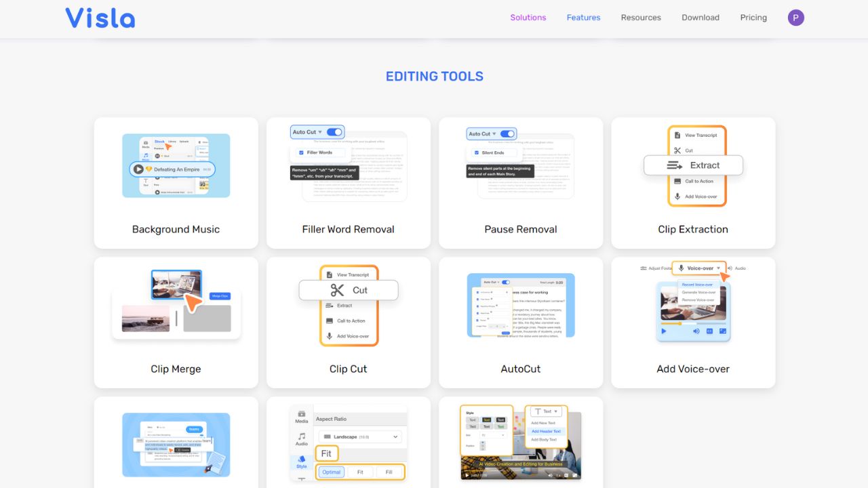This screenshot has height=488, width=868.
Task: Expand the Text dropdown in the text card
Action: (x=545, y=411)
